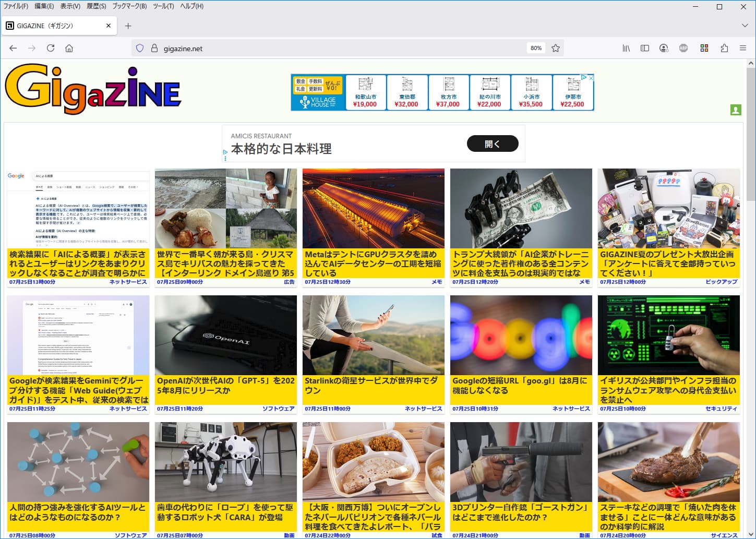Open tracking protection shield icon
The width and height of the screenshot is (756, 539).
click(x=140, y=48)
